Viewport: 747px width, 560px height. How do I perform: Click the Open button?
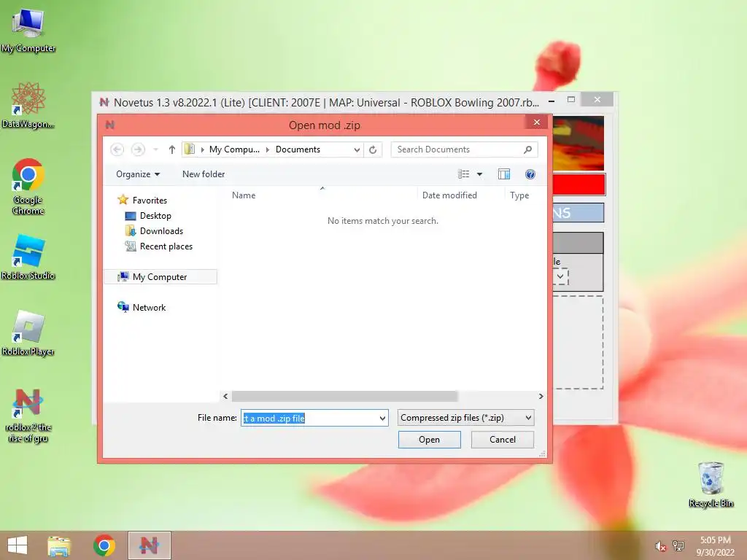tap(429, 440)
